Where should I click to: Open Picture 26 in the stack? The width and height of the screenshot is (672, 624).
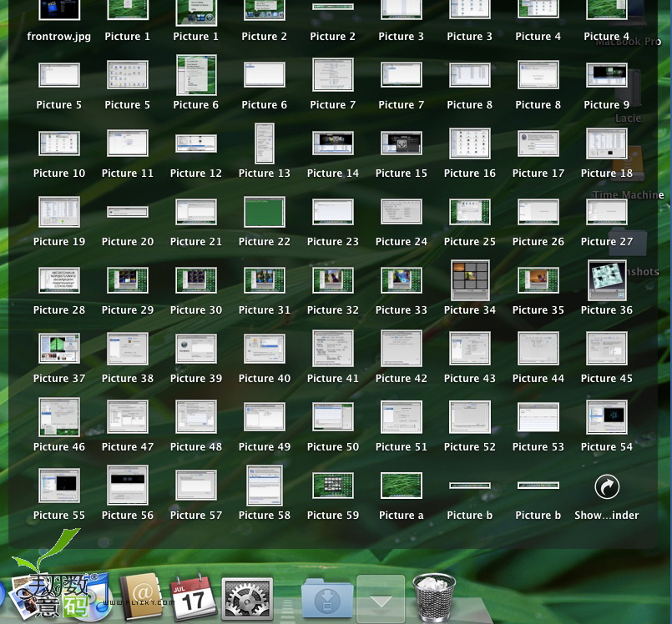(x=538, y=212)
